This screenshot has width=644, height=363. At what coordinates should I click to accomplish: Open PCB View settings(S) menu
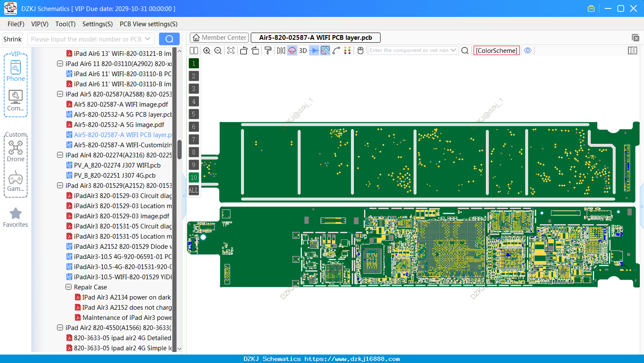tap(148, 24)
